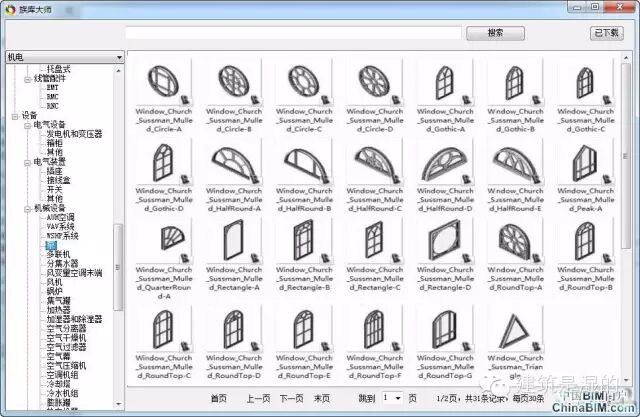Click the 搜索 search button
The width and height of the screenshot is (640, 417).
(495, 32)
